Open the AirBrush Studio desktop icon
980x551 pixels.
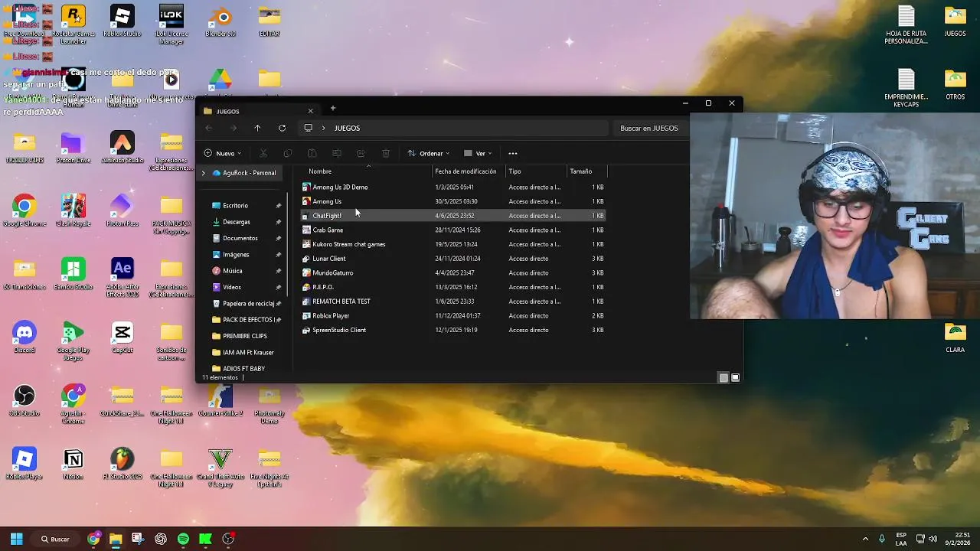click(x=122, y=148)
